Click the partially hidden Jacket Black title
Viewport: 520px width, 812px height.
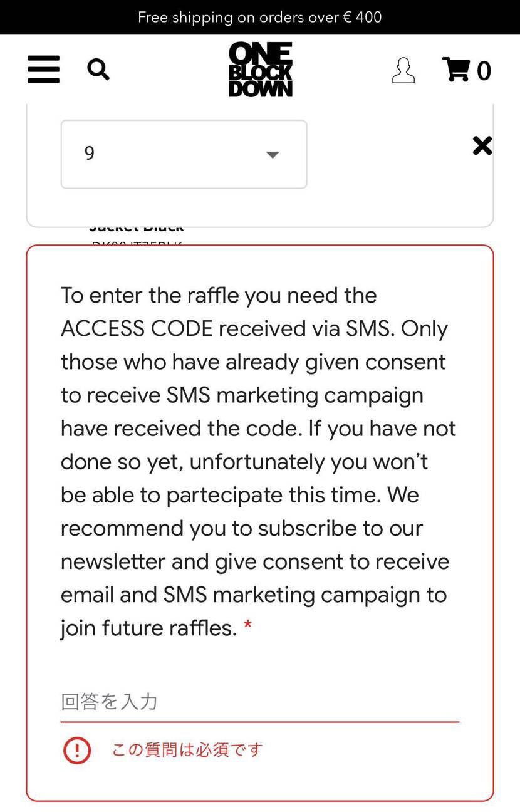tap(137, 229)
